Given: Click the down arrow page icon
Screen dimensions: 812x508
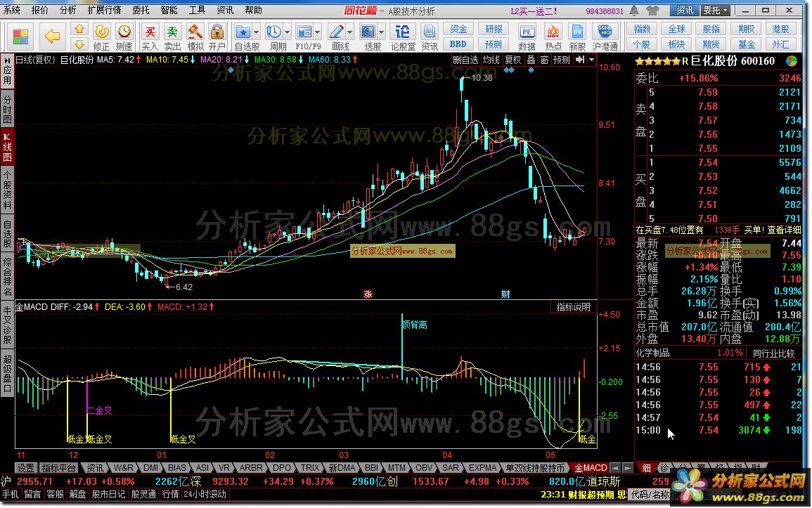Looking at the screenshot, I should click(79, 44).
